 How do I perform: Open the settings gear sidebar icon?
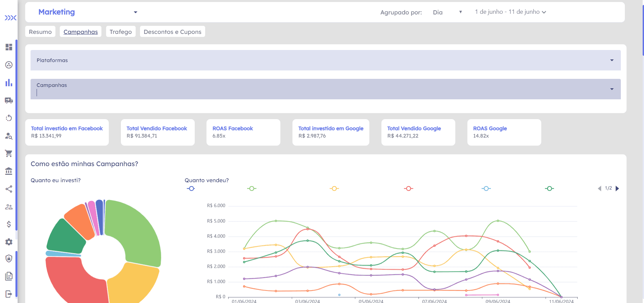click(9, 242)
